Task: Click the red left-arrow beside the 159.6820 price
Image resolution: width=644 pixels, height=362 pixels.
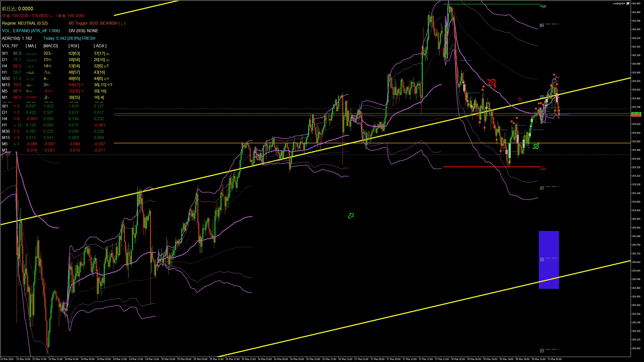Action: coord(52,16)
